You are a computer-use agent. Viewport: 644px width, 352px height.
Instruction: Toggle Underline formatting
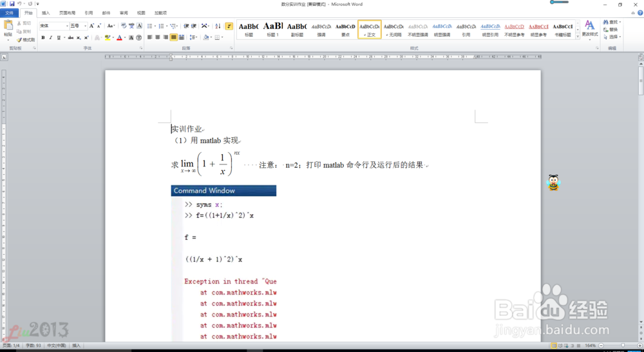point(59,37)
